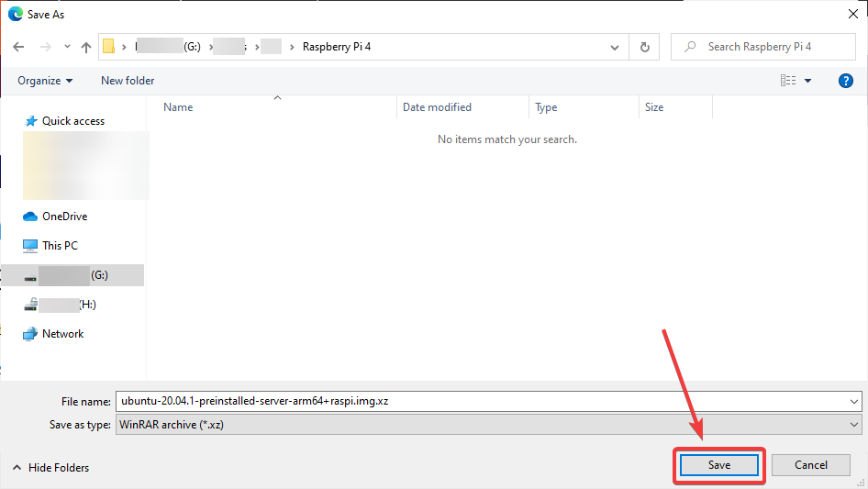Collapse the pane with Hide Folders

click(x=51, y=467)
